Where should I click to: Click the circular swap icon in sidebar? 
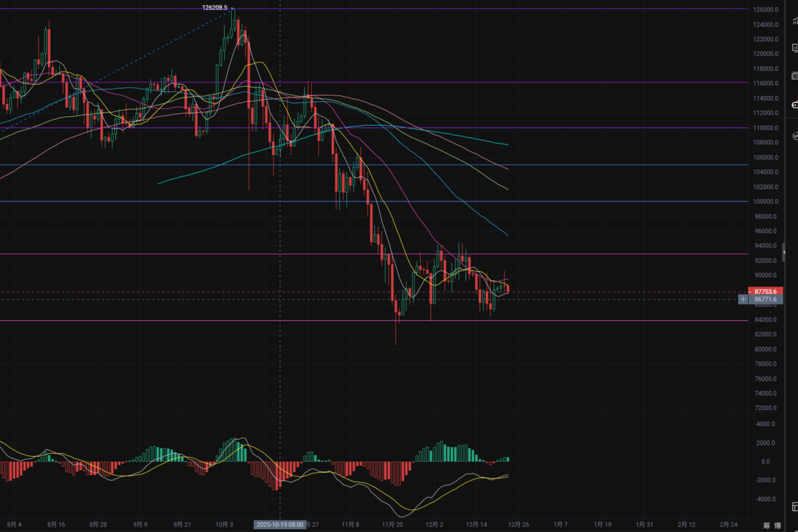coord(795,136)
